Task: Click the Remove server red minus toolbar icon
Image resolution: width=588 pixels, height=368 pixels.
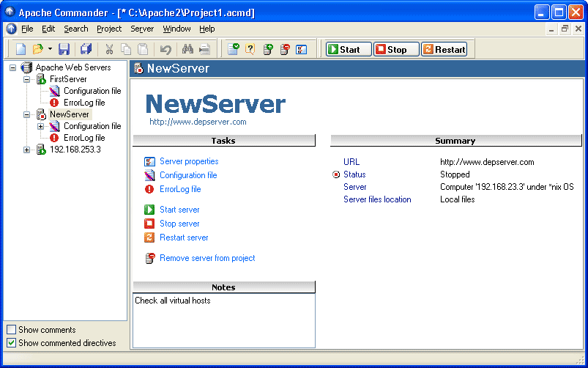Action: click(x=285, y=49)
